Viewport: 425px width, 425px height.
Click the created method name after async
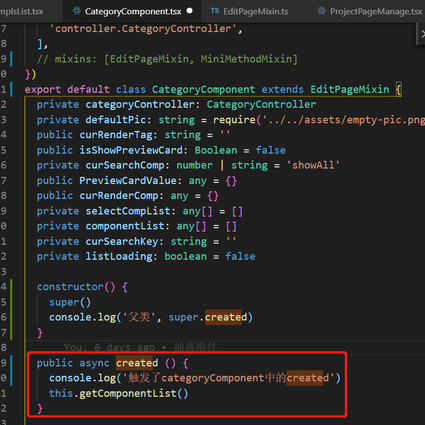(137, 363)
